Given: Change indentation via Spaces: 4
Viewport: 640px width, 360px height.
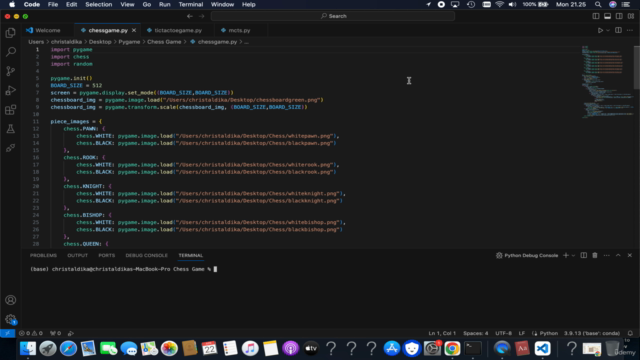Looking at the screenshot, I should [476, 333].
